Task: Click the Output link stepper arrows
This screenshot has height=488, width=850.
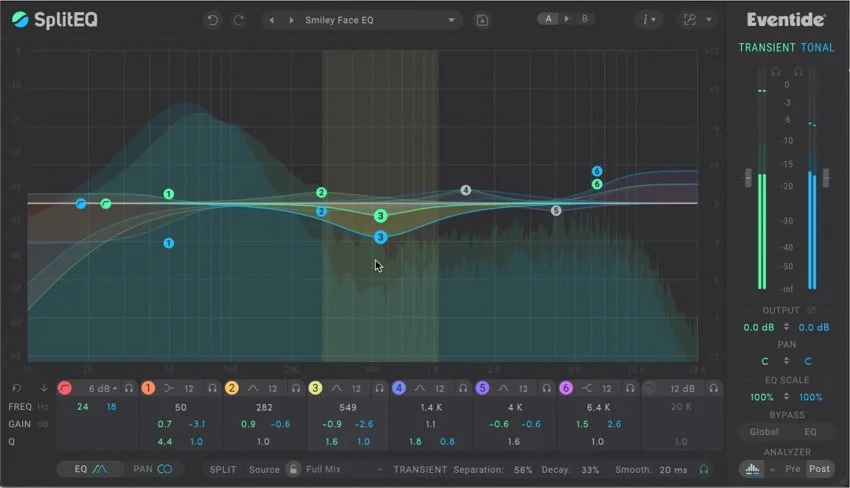Action: click(787, 327)
